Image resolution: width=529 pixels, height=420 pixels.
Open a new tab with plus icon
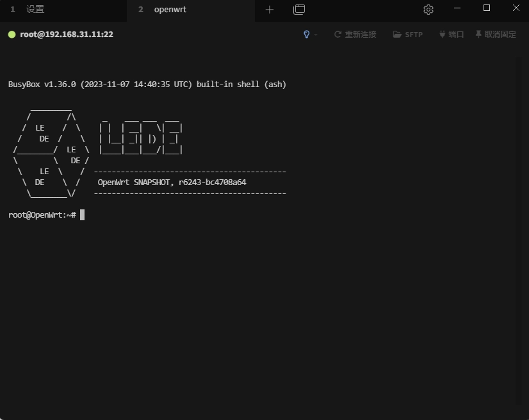click(270, 10)
